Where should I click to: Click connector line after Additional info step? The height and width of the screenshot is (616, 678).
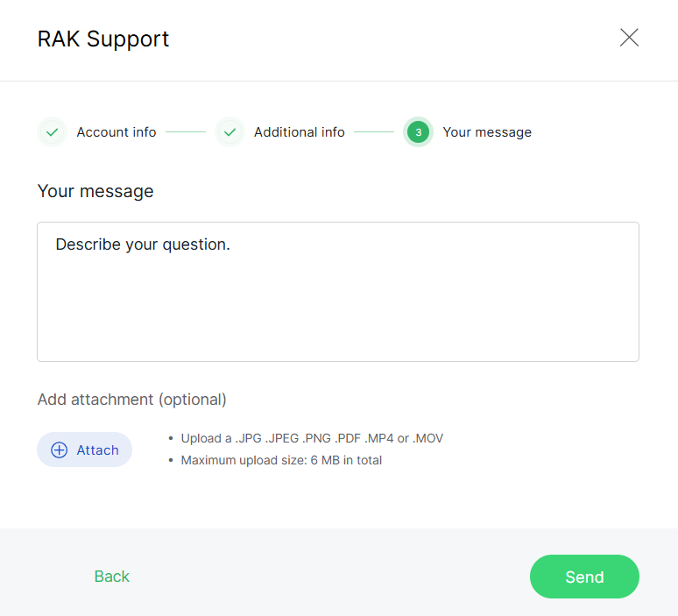click(x=374, y=132)
